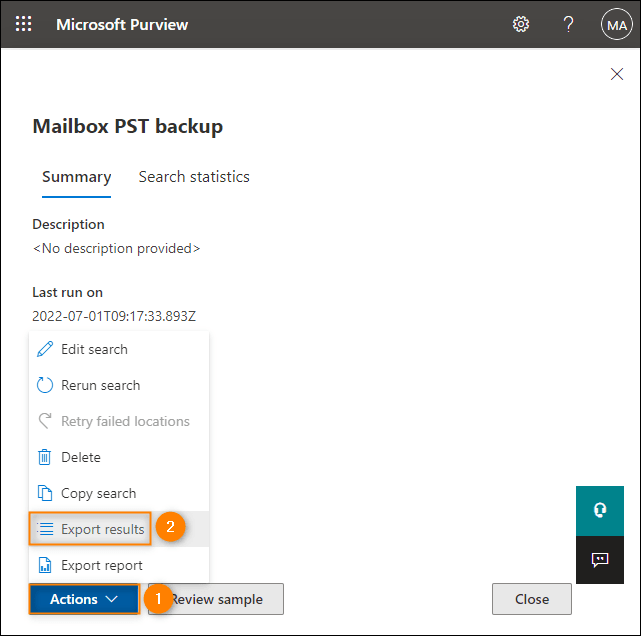Click the help question mark icon

point(569,24)
